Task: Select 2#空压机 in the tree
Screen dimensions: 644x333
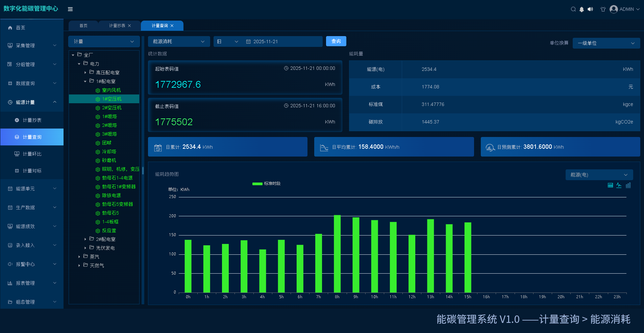Action: [x=112, y=108]
